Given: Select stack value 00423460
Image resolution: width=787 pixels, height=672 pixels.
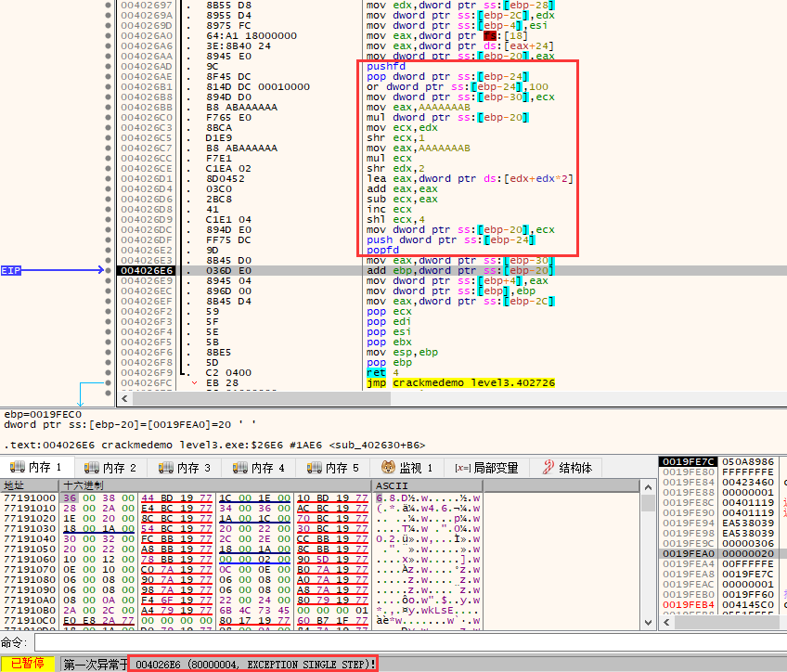Looking at the screenshot, I should tap(748, 483).
